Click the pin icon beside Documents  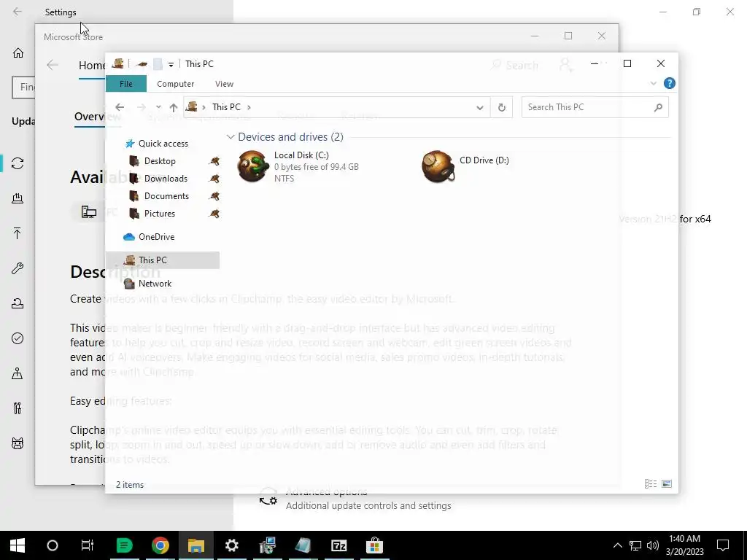tap(214, 196)
